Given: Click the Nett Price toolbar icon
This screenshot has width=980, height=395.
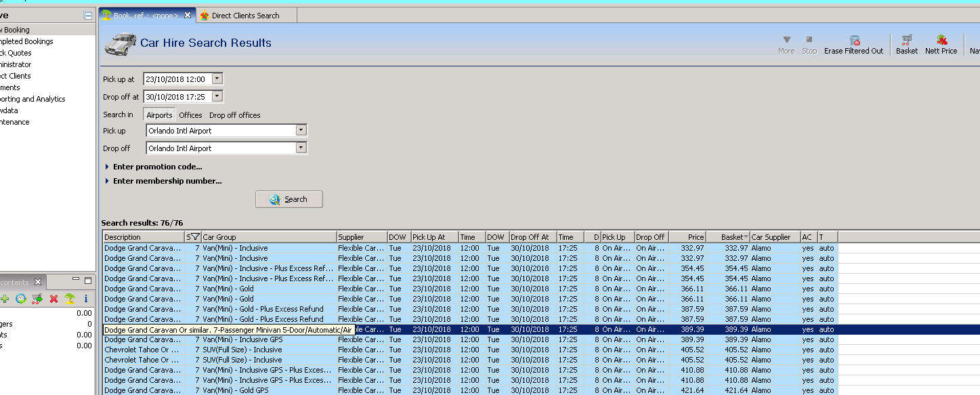Looking at the screenshot, I should tap(941, 41).
